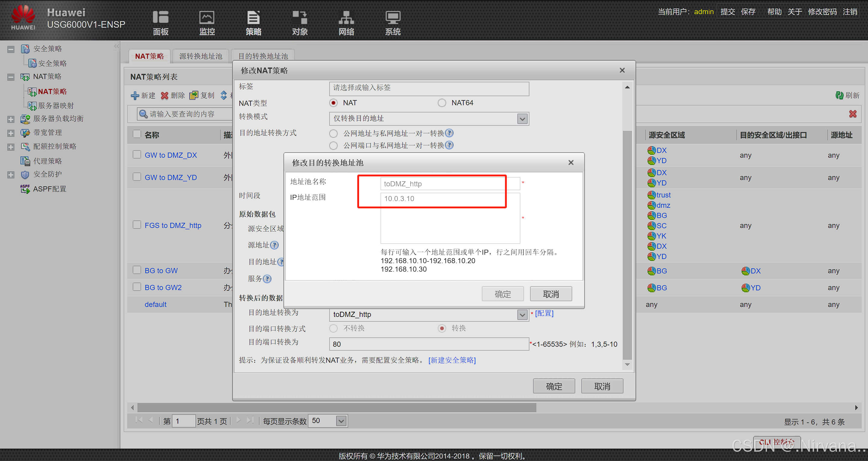Open the 对象 object icon

[x=300, y=17]
